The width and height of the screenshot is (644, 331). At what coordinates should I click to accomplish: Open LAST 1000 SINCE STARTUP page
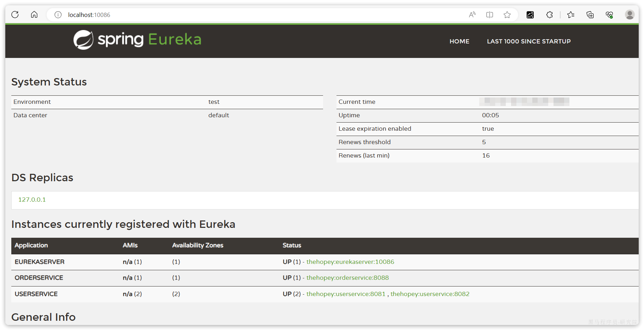click(x=528, y=41)
